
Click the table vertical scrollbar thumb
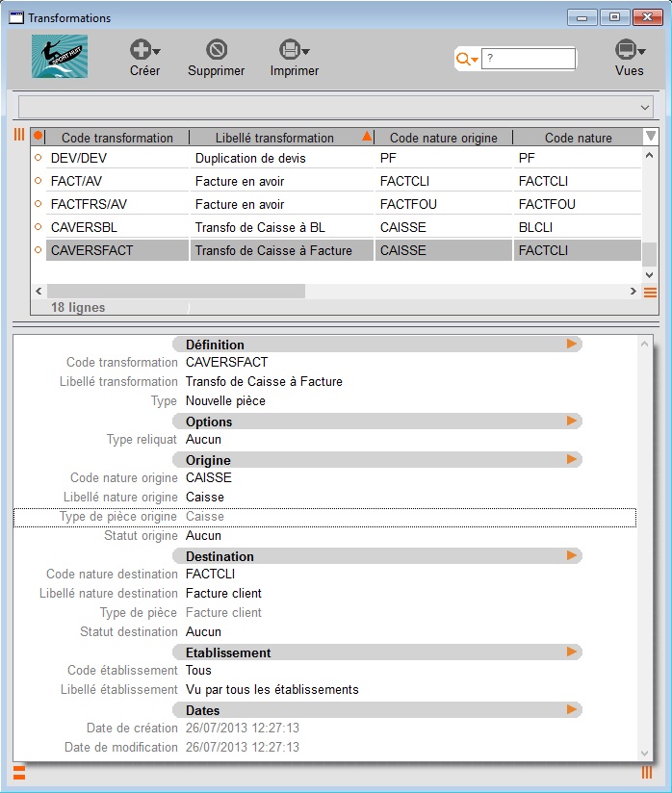(x=650, y=254)
